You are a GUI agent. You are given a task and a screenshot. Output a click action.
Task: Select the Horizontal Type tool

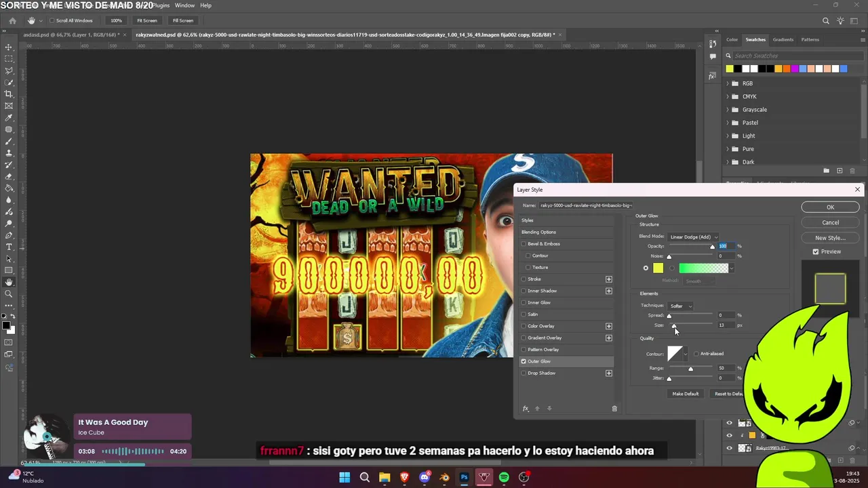(9, 247)
